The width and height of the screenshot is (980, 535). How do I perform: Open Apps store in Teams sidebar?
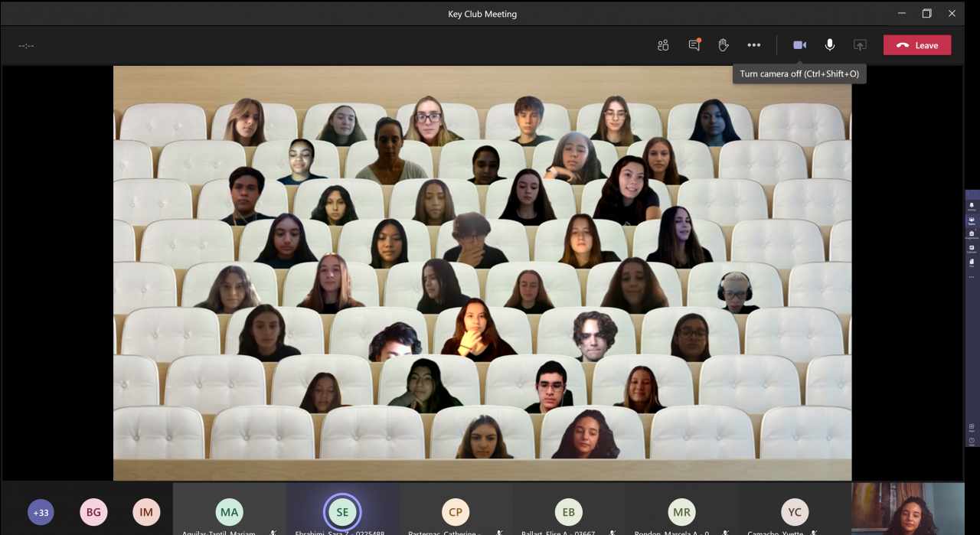[x=972, y=428]
